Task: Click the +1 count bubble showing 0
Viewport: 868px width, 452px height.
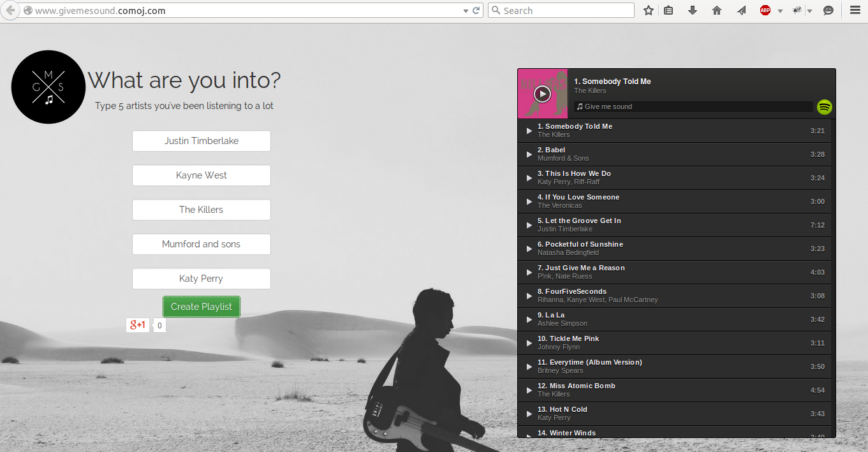Action: click(159, 326)
